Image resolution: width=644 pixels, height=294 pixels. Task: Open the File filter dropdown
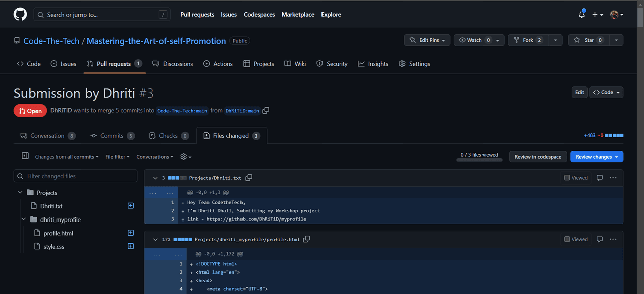pyautogui.click(x=117, y=157)
